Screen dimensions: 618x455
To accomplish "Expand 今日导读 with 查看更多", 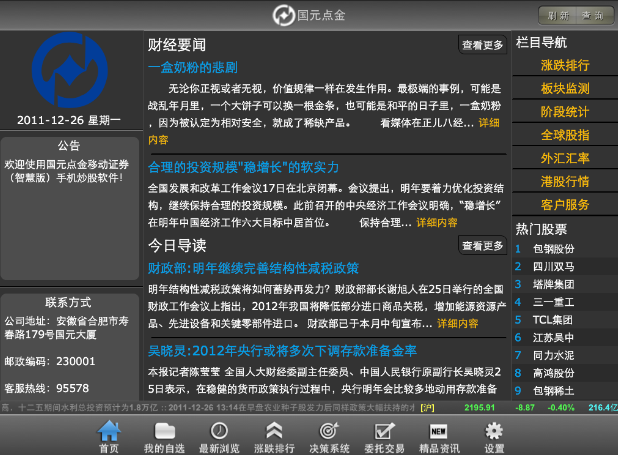I will pos(482,245).
